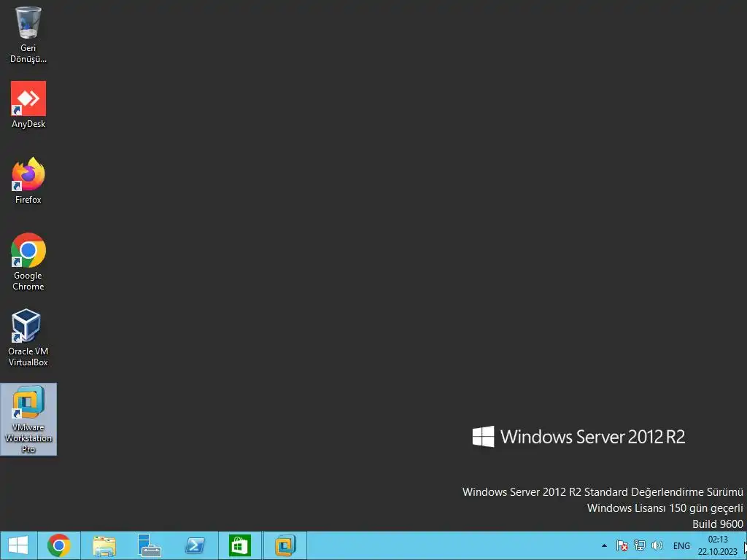Launch Google Chrome from the taskbar

(59, 545)
